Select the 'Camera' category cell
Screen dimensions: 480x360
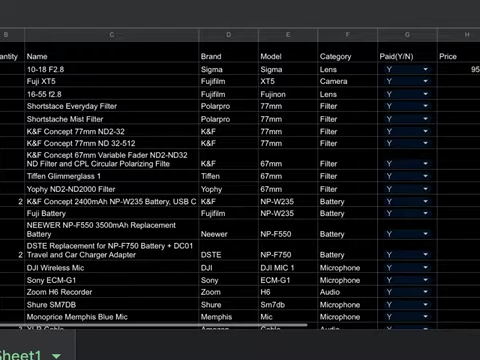coord(348,81)
